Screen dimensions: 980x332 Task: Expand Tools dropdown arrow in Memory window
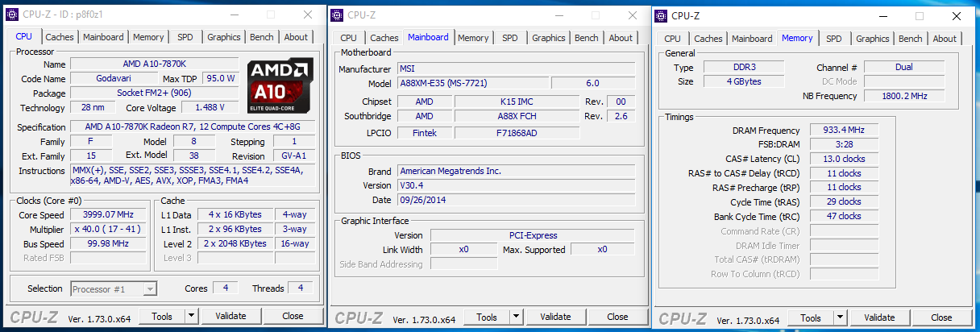[x=841, y=317]
